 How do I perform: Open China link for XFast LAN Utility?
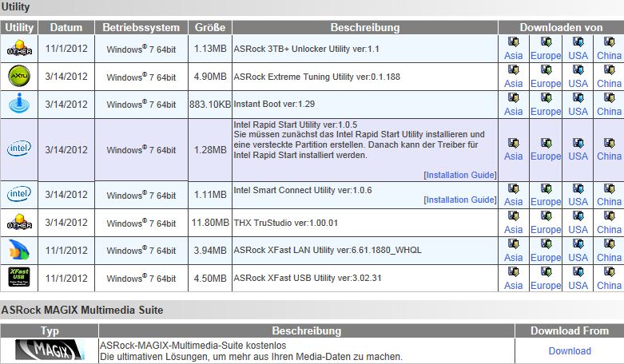pos(610,258)
